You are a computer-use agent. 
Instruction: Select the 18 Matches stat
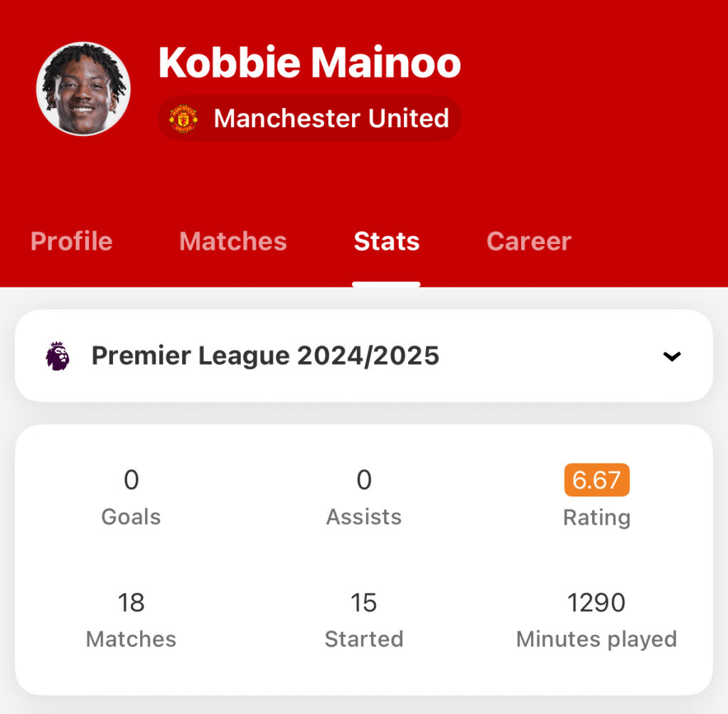(132, 619)
